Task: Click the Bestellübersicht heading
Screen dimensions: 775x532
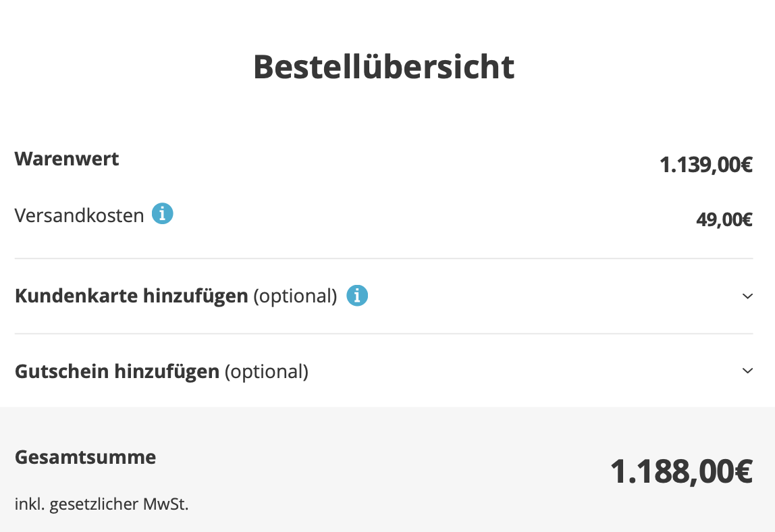Action: click(383, 66)
